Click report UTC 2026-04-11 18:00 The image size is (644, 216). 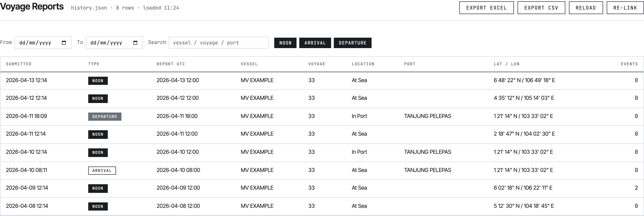click(177, 116)
